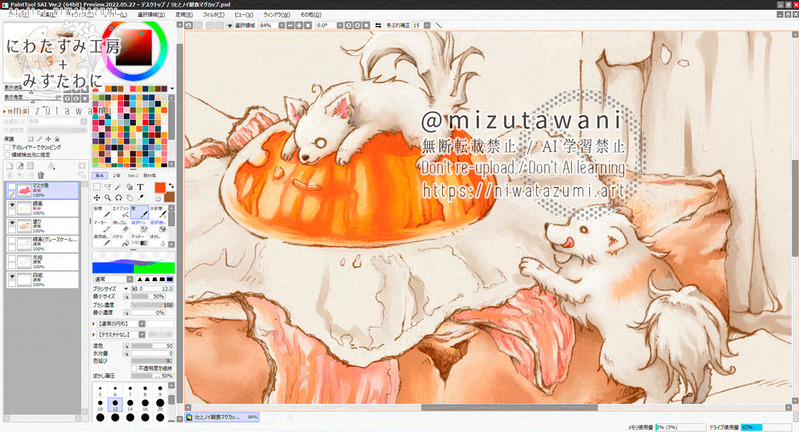Choose the ぼかし blur tool

pos(158,240)
